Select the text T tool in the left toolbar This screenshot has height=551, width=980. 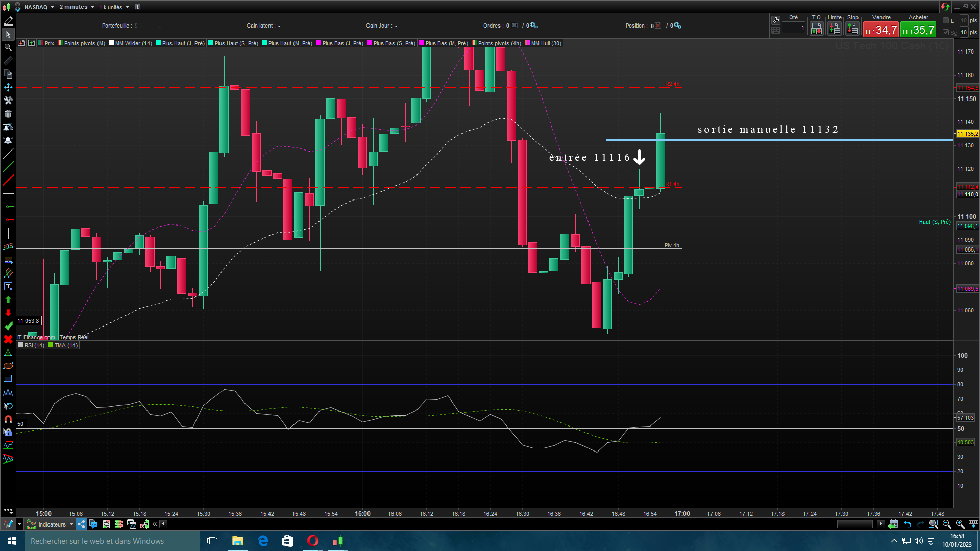click(8, 287)
